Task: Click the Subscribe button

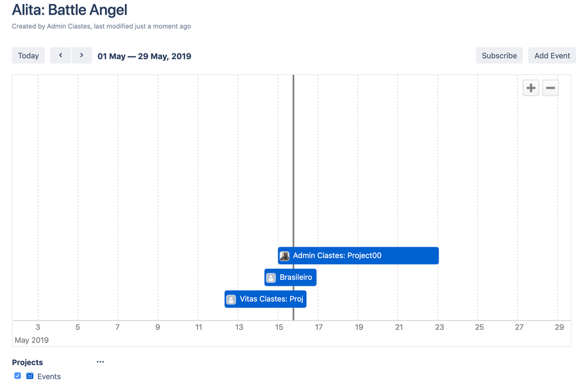Action: (499, 55)
